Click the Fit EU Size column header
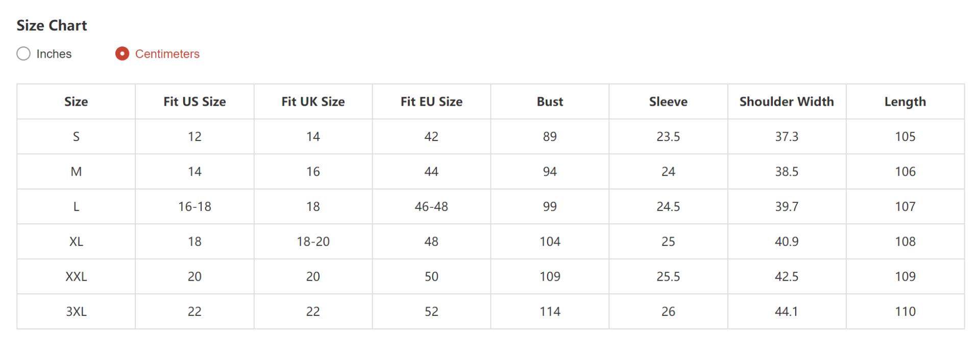This screenshot has height=348, width=980. point(431,102)
